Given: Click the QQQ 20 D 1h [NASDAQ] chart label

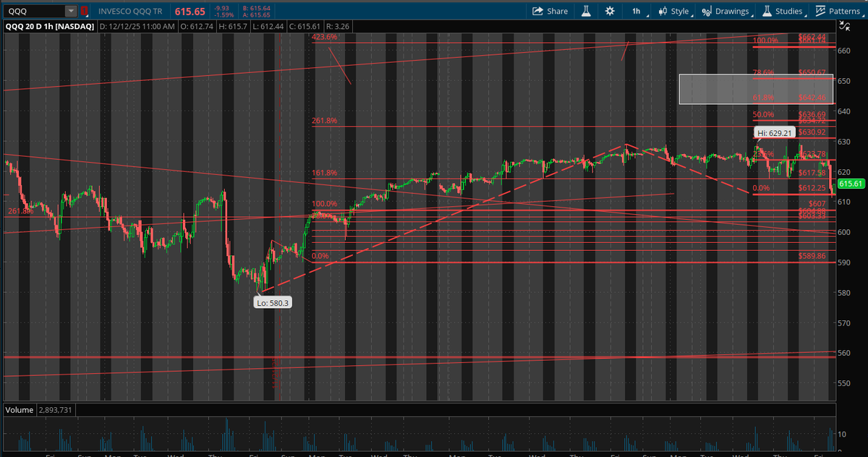Looking at the screenshot, I should 49,27.
